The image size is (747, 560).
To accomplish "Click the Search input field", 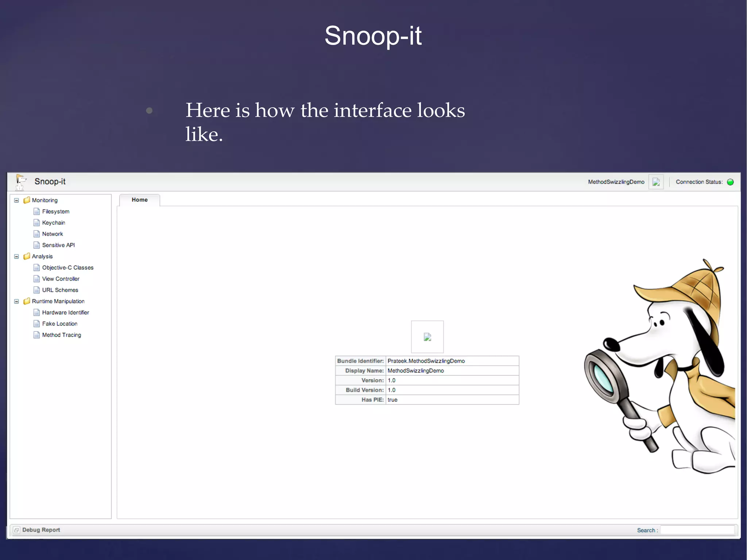I will [x=697, y=530].
